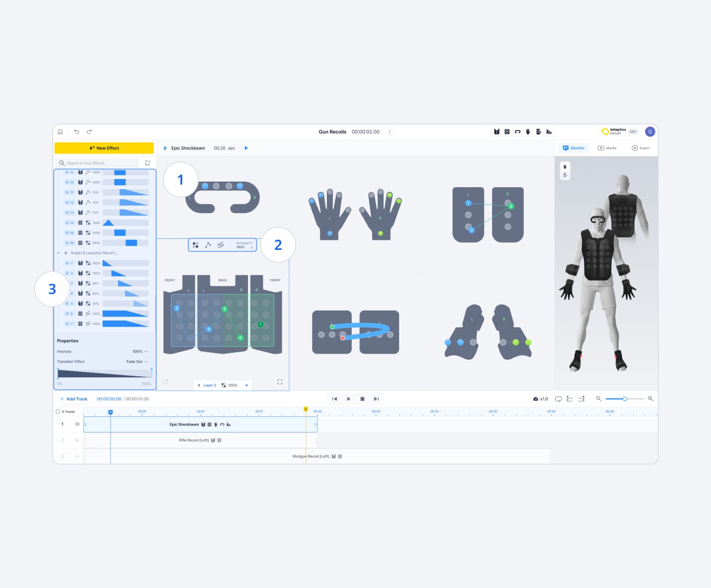The width and height of the screenshot is (711, 588).
Task: Click the New Effect button
Action: [x=104, y=148]
